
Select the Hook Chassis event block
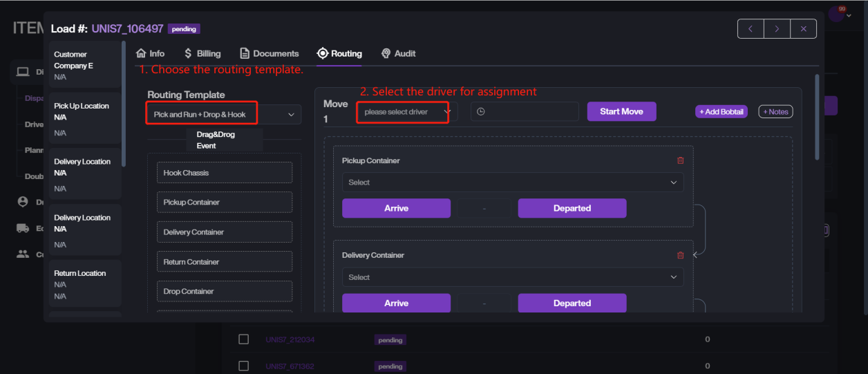[x=225, y=173]
